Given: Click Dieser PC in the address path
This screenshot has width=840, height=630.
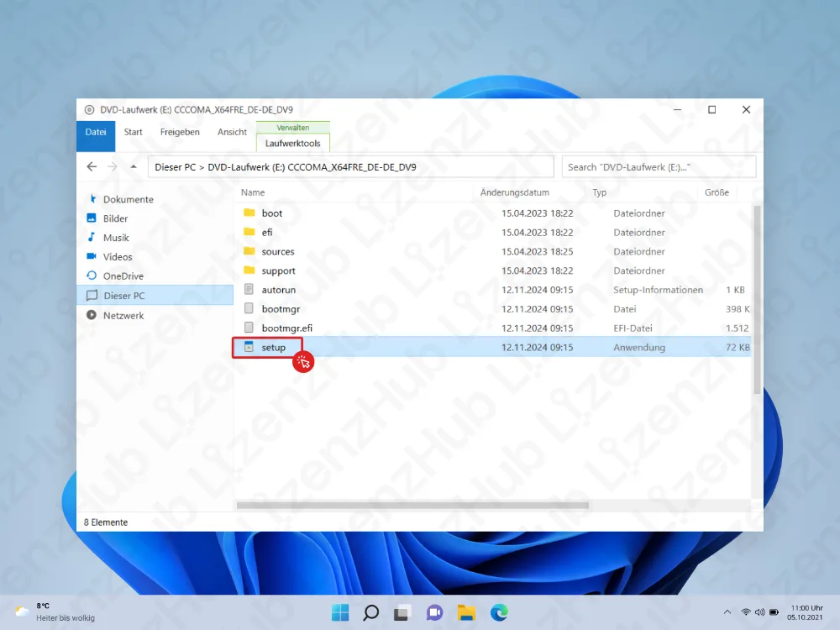Looking at the screenshot, I should [x=176, y=167].
